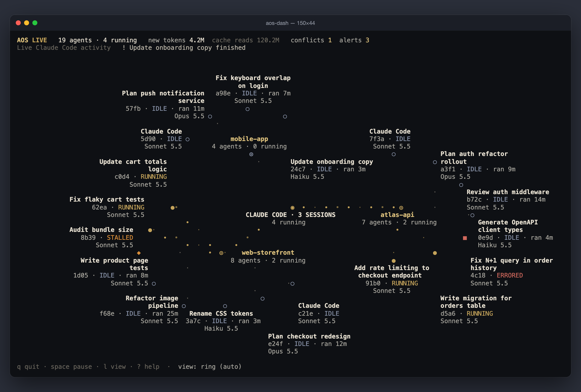581x392 pixels.
Task: Select the Claude Code 7f3a session
Action: (x=390, y=131)
